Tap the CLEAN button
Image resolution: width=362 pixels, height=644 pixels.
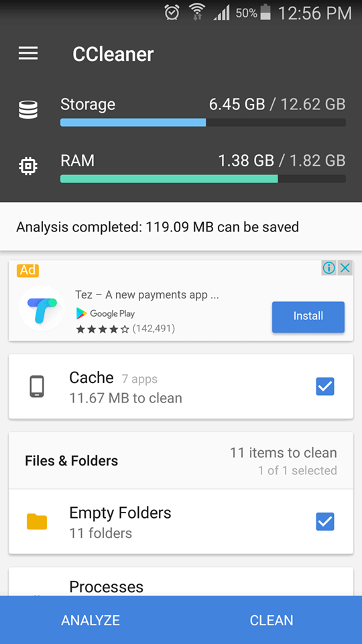[271, 620]
